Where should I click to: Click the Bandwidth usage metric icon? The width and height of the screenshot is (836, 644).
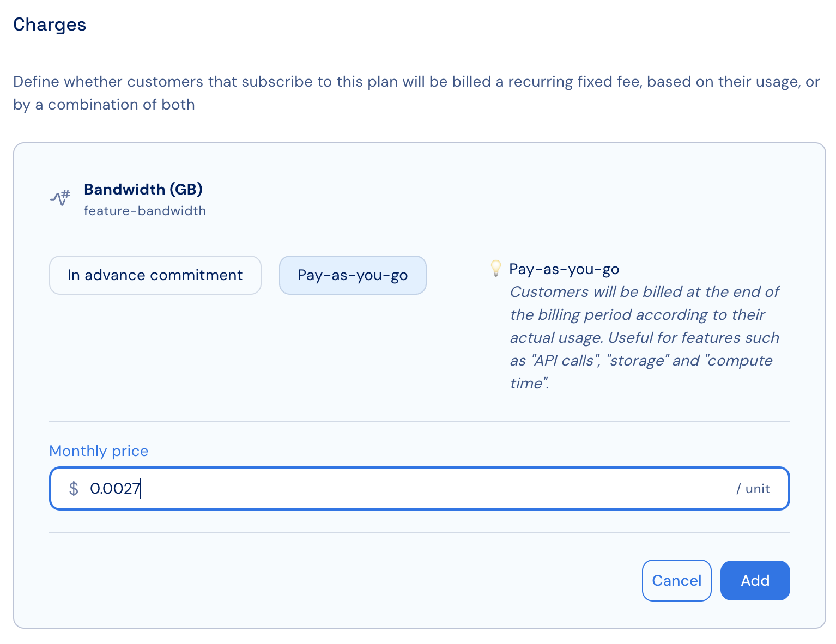coord(60,198)
